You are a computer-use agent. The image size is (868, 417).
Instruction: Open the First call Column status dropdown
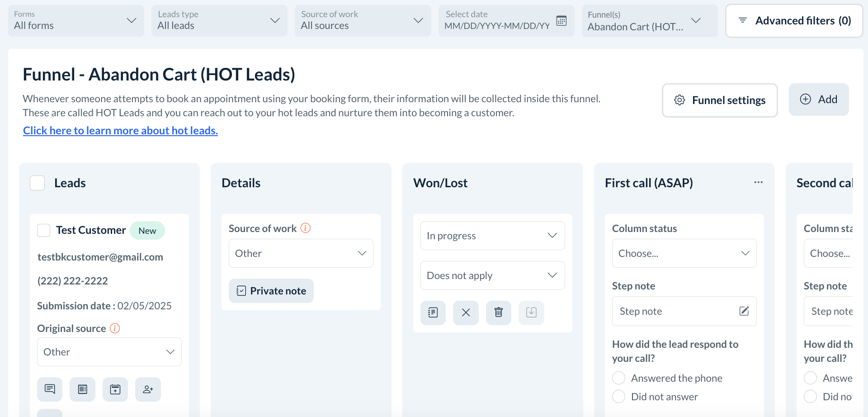684,253
